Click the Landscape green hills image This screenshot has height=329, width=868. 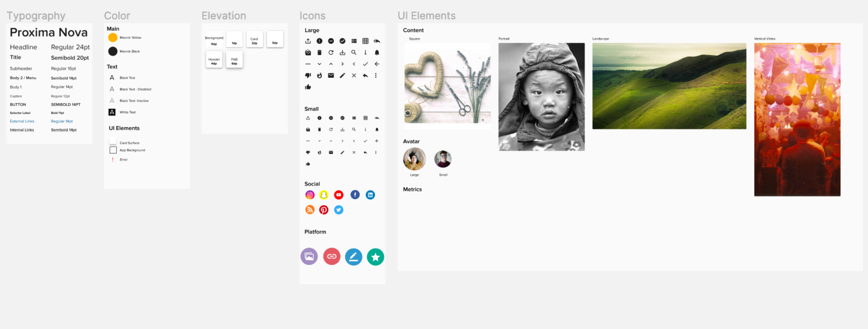point(669,86)
